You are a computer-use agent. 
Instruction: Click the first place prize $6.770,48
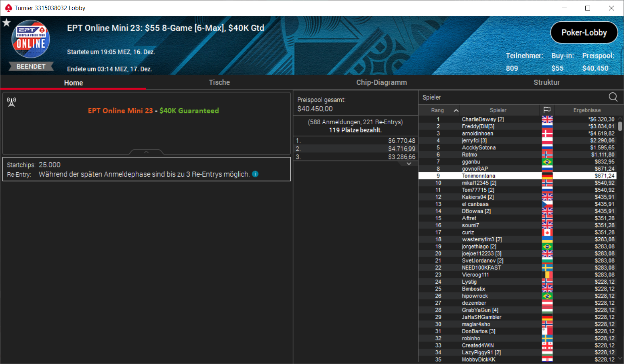401,141
